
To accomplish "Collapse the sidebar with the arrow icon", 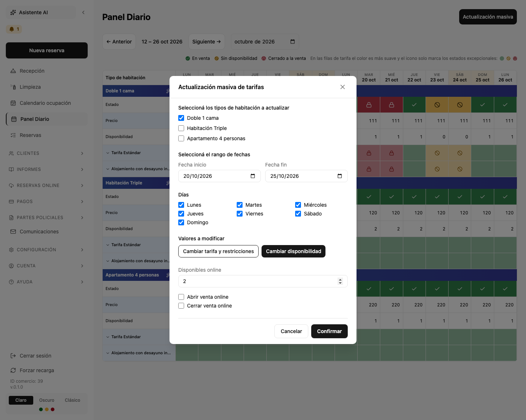I will click(83, 12).
